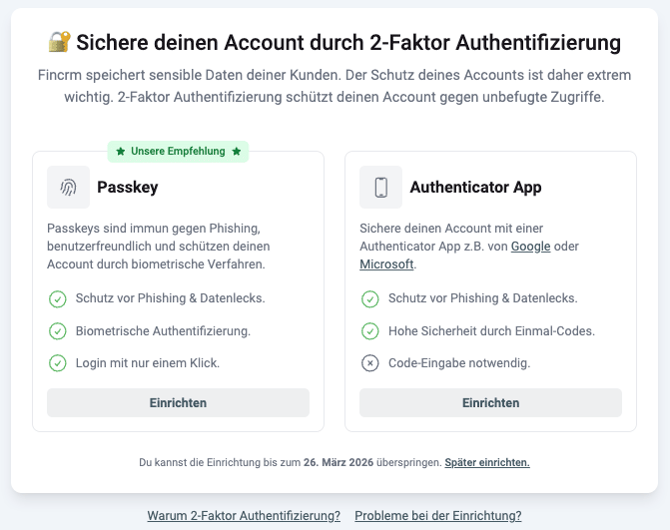Click the X icon beside Code-Eingabe notwendig
This screenshot has width=670, height=530.
point(370,363)
